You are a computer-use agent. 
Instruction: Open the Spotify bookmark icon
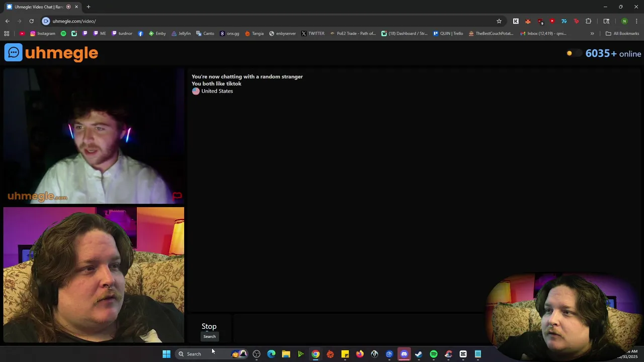(63, 34)
